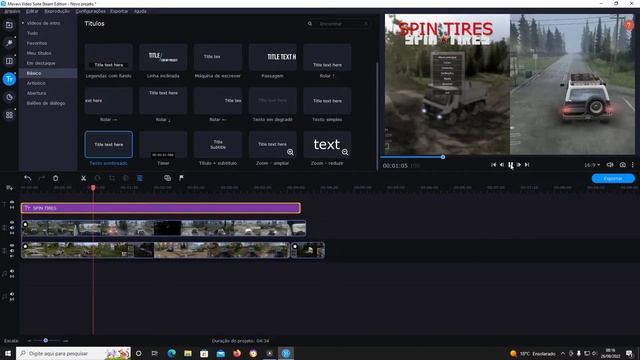The width and height of the screenshot is (640, 360).
Task: Select the Tudo titles category
Action: click(33, 33)
